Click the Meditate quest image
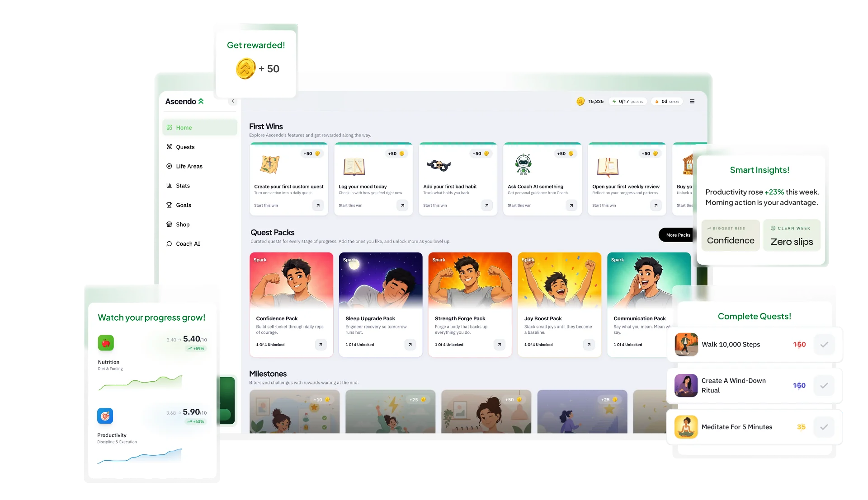This screenshot has height=500, width=868. (x=686, y=427)
